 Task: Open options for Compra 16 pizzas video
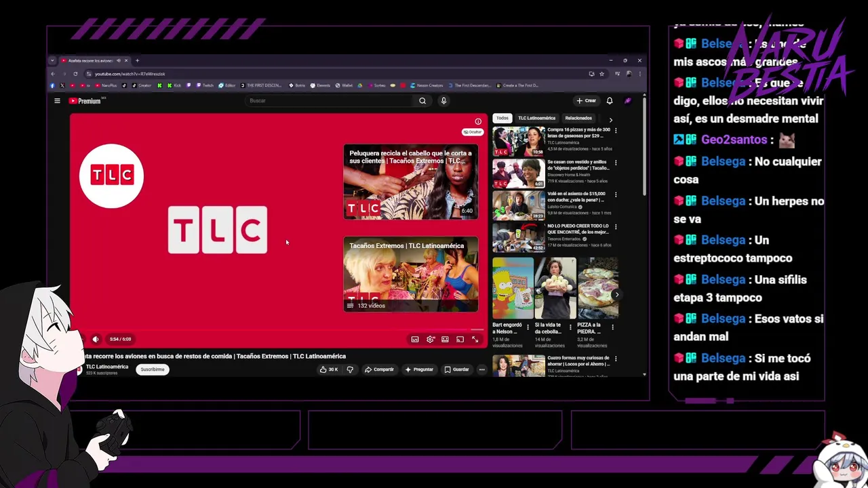pyautogui.click(x=616, y=130)
